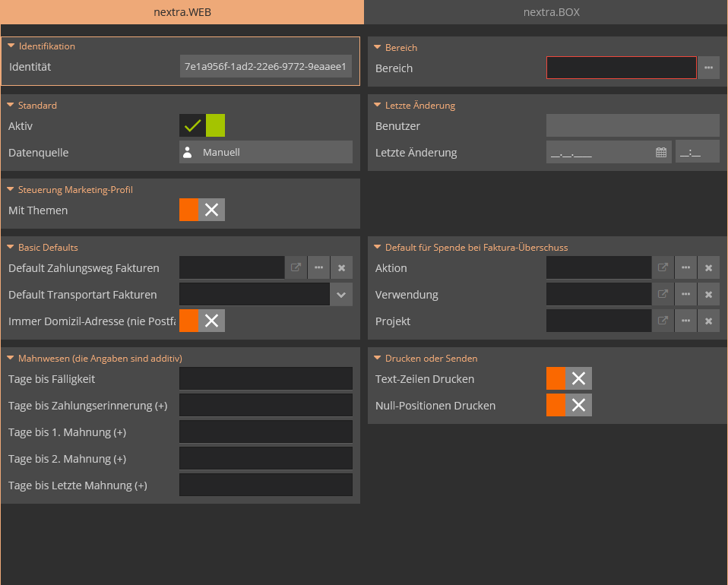This screenshot has width=728, height=585.
Task: Click ellipsis lookup button for Default Zahlungsweg Fakturen
Action: [x=318, y=268]
